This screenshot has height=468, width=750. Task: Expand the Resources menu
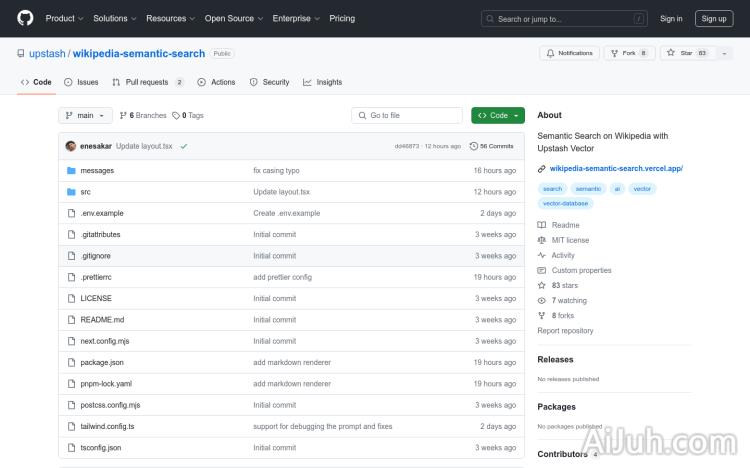pyautogui.click(x=170, y=18)
